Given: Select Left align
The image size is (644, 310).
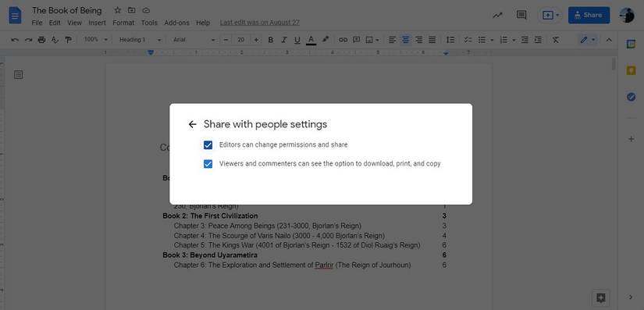Looking at the screenshot, I should click(393, 40).
